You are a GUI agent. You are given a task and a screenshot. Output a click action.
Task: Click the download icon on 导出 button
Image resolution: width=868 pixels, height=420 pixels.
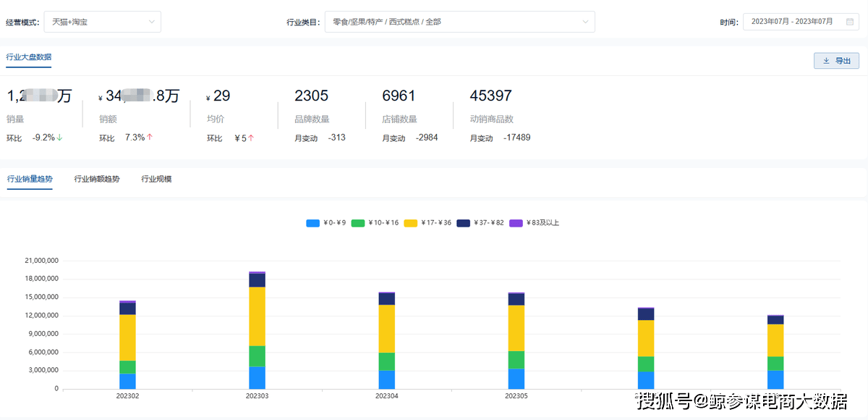[826, 61]
